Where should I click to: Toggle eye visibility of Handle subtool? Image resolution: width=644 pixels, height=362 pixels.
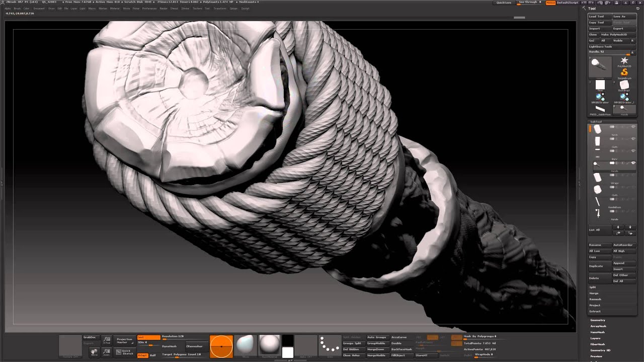(x=633, y=163)
